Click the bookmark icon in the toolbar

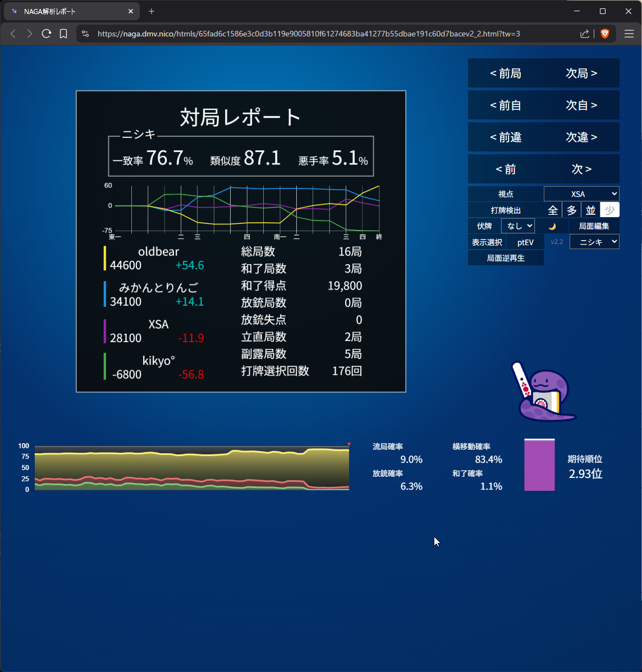point(63,34)
